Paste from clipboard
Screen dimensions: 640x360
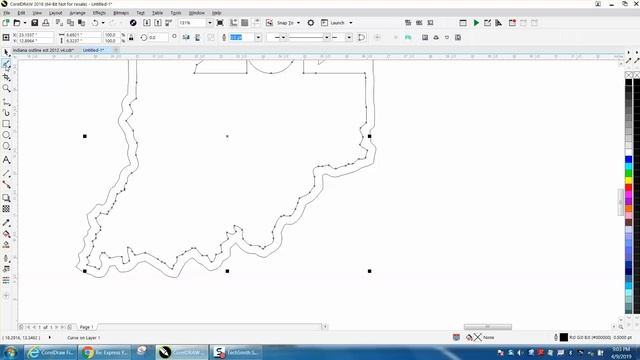(x=82, y=23)
